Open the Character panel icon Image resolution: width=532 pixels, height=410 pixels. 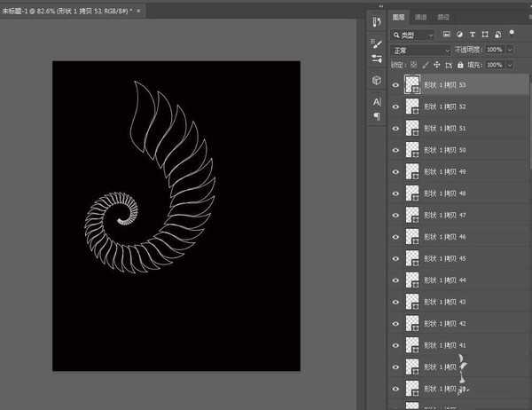point(377,102)
